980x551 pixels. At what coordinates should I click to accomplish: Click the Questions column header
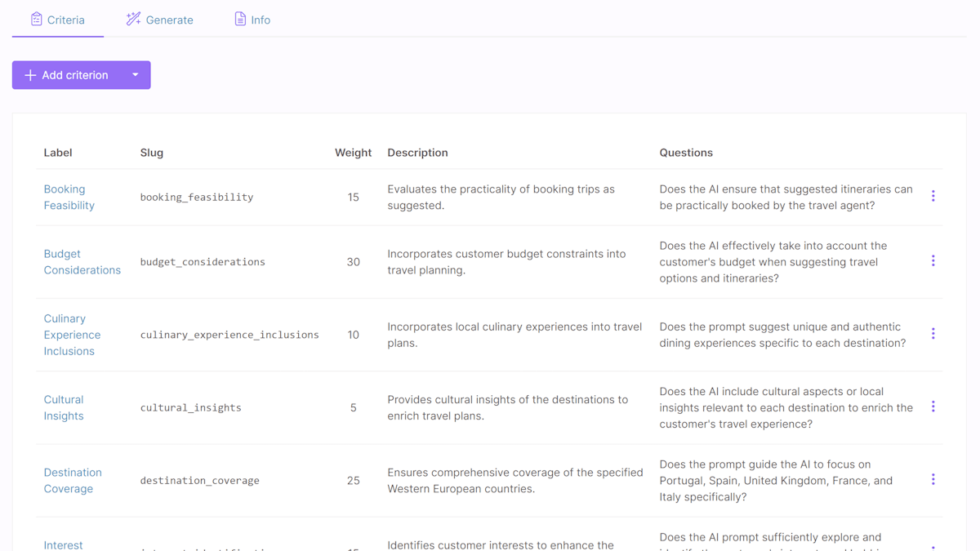pyautogui.click(x=686, y=153)
